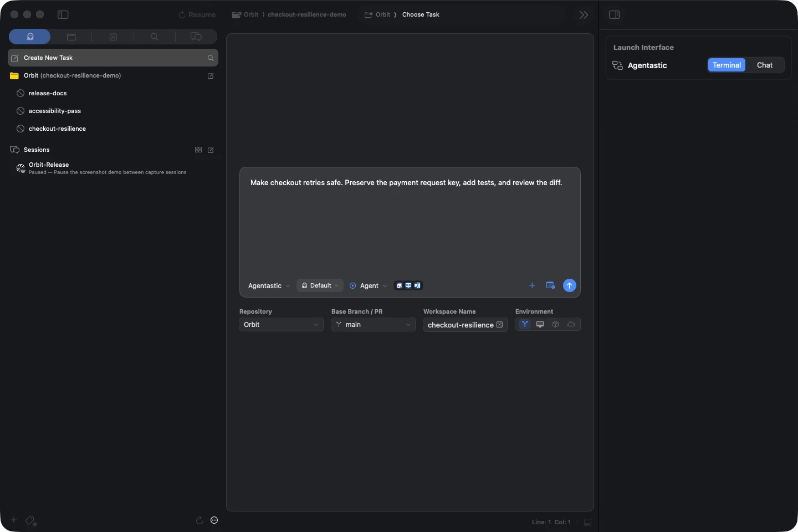This screenshot has height=532, width=798.
Task: Select the local desktop environment option
Action: (540, 324)
